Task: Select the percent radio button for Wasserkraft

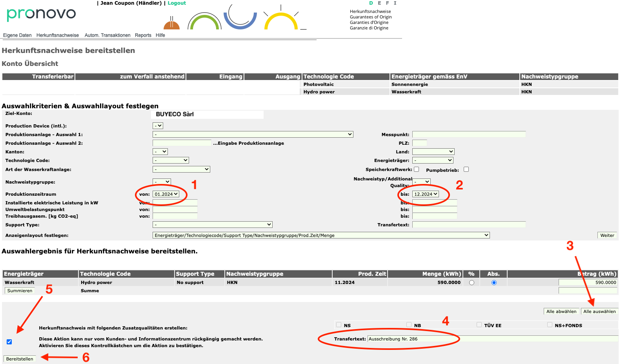Action: pyautogui.click(x=472, y=282)
